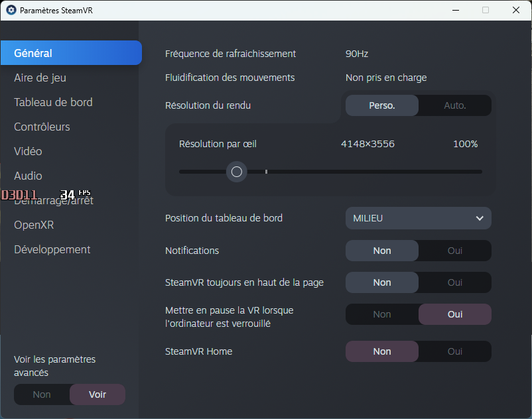Open the Audio settings
Image resolution: width=532 pixels, height=419 pixels.
point(28,176)
